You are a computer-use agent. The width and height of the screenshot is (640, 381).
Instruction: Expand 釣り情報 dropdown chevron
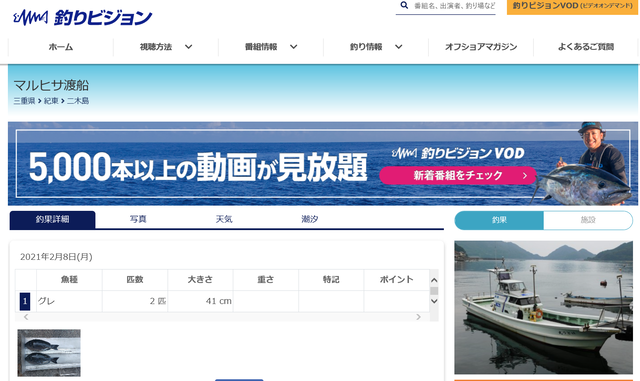coord(399,47)
